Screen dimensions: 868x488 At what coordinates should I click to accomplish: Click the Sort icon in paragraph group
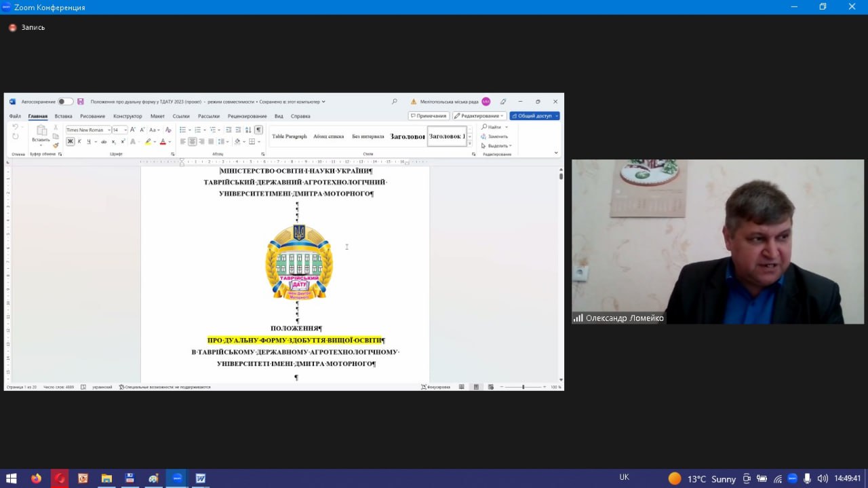click(248, 130)
